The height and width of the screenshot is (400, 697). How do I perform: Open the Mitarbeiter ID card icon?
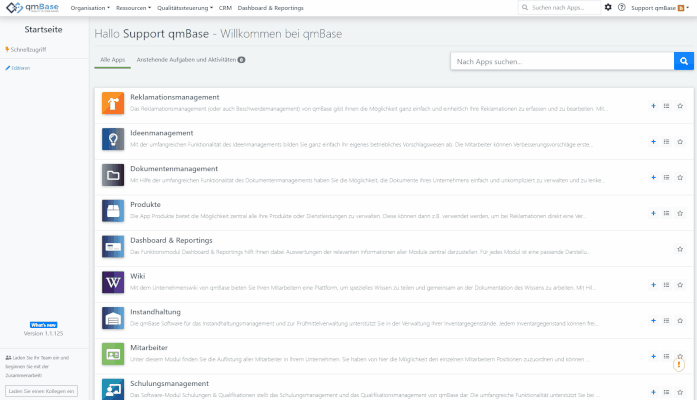pyautogui.click(x=113, y=354)
